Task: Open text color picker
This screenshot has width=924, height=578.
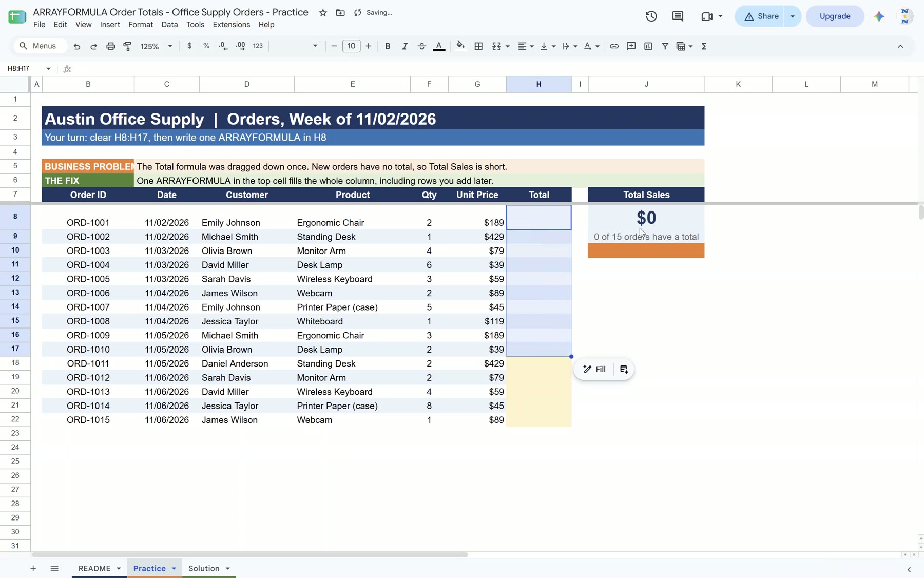Action: pos(439,46)
